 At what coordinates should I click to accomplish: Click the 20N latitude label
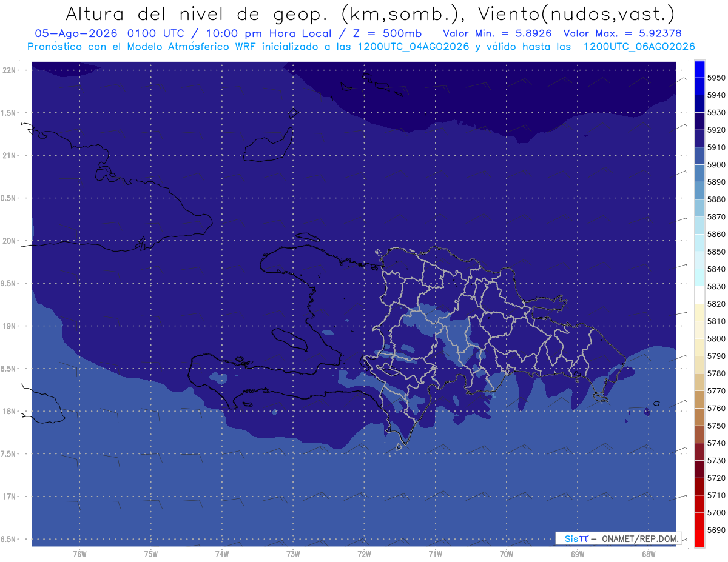(x=10, y=241)
